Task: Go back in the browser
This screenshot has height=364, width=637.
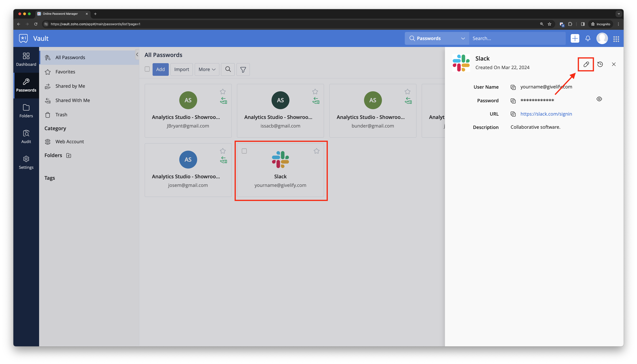Action: coord(19,24)
